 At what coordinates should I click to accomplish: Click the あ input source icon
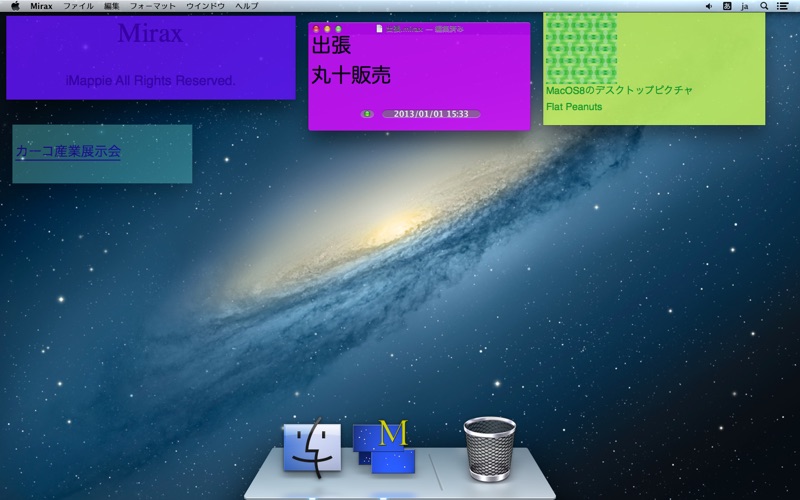(x=727, y=6)
